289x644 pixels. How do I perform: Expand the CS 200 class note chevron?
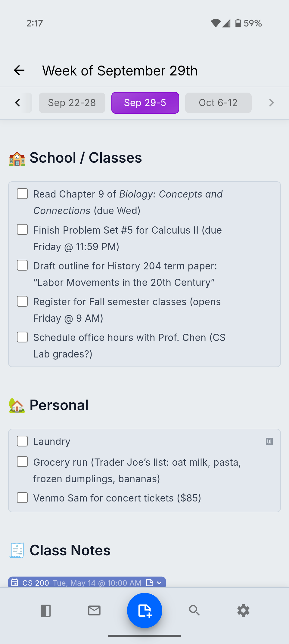coord(159,583)
